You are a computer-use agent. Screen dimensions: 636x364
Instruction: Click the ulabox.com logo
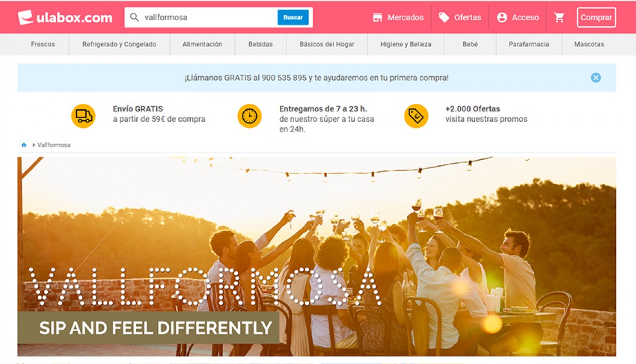click(x=65, y=17)
